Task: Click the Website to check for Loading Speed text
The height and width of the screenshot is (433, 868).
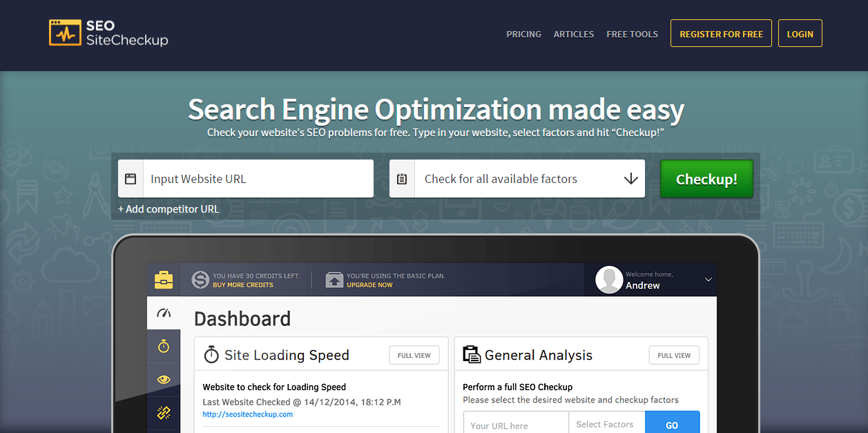Action: (274, 387)
